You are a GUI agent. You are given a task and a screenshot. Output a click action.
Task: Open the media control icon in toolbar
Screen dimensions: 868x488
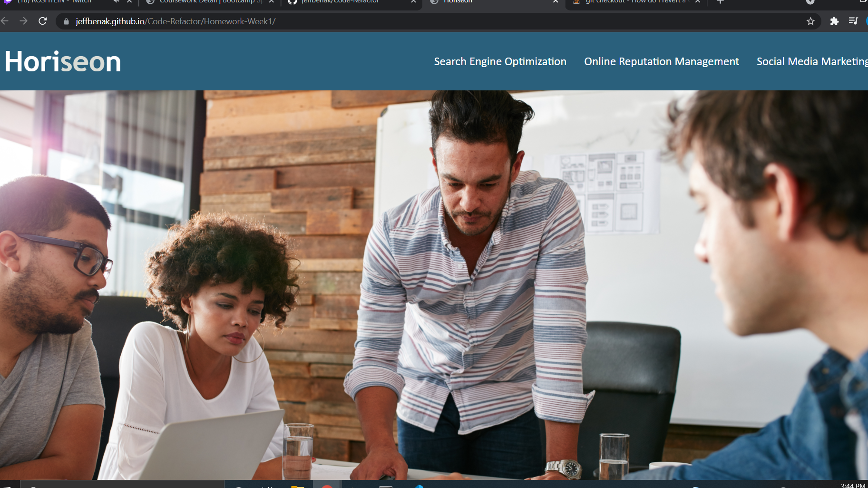point(853,21)
